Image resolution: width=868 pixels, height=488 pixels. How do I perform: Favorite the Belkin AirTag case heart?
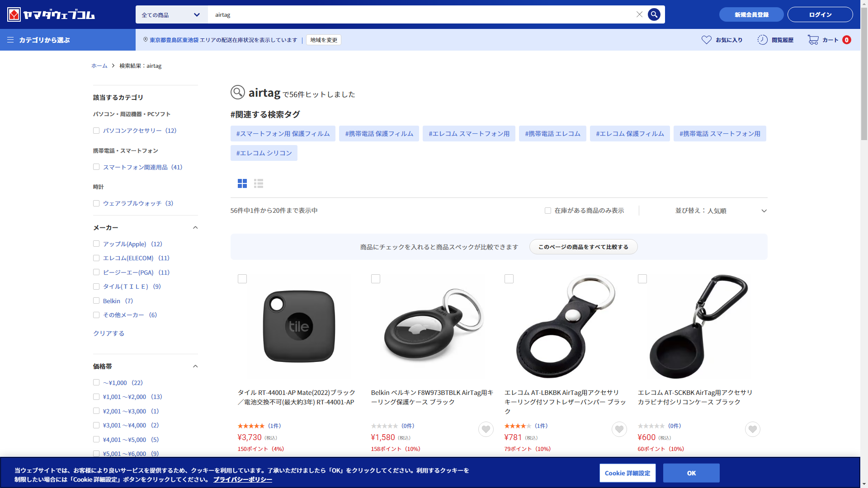click(486, 429)
